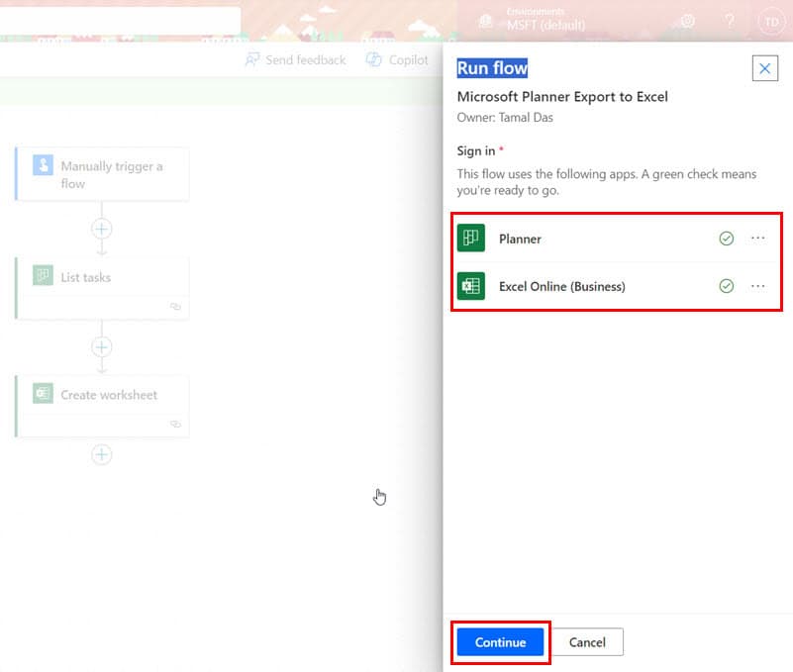This screenshot has height=672, width=793.
Task: Open the Settings gear
Action: coord(688,21)
